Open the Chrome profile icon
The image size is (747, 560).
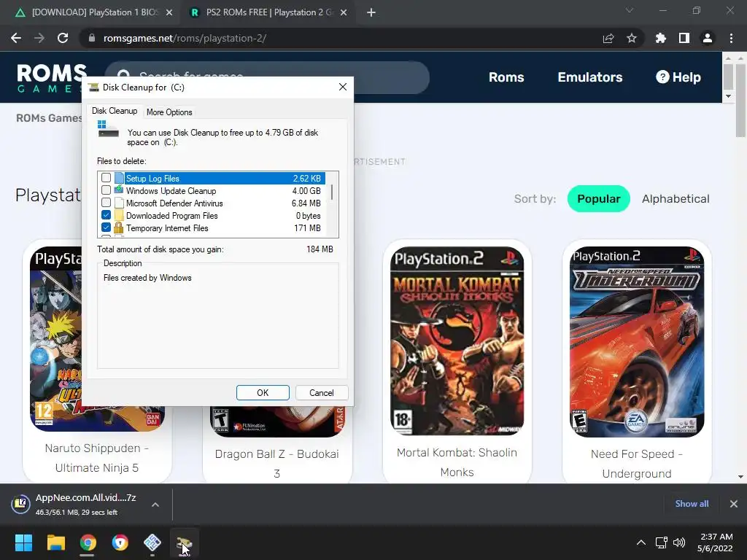point(708,38)
